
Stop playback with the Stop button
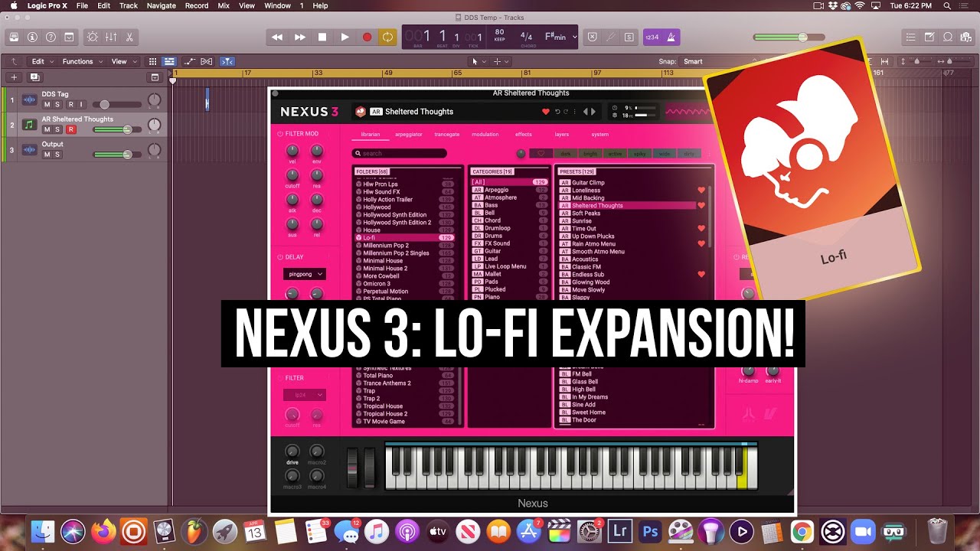tap(322, 37)
